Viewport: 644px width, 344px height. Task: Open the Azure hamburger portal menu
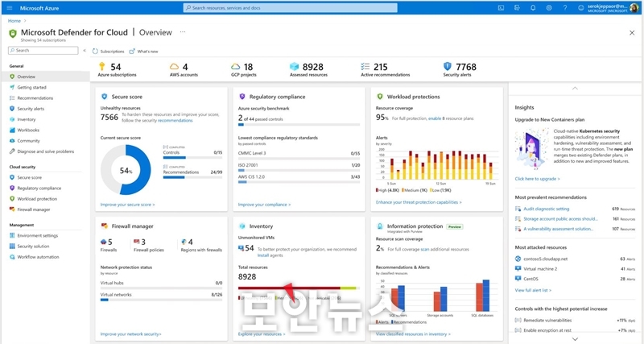pos(10,8)
